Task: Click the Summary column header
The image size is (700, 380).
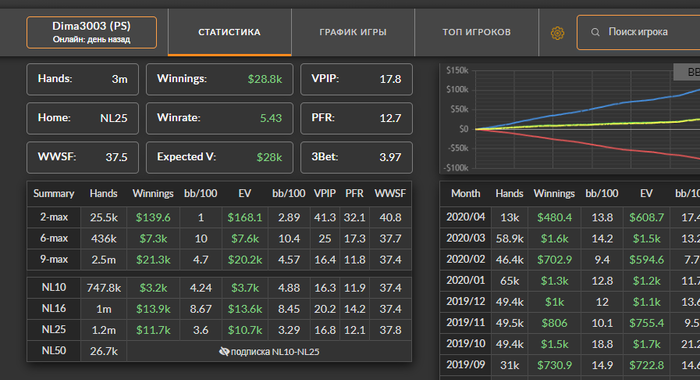Action: click(x=54, y=194)
